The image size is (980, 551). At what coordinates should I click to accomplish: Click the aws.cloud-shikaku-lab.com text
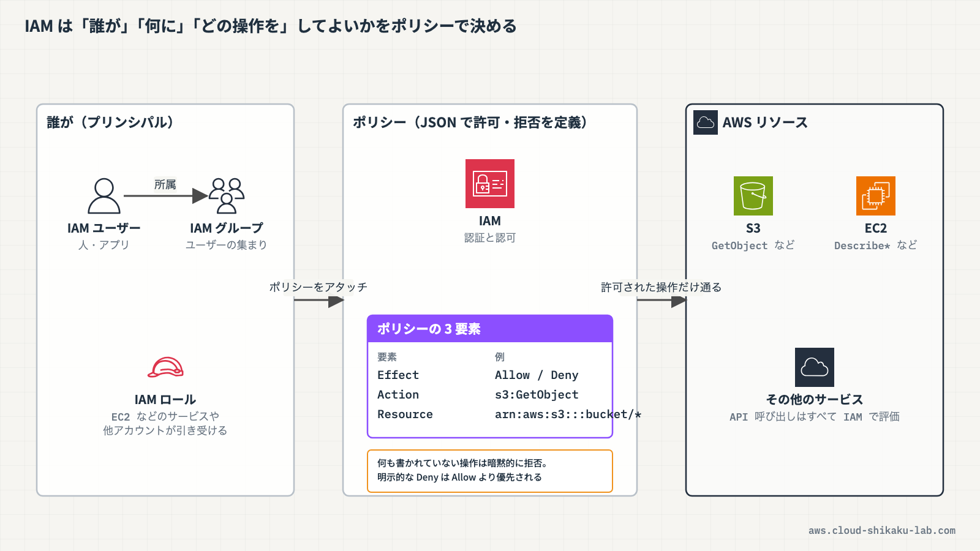882,531
